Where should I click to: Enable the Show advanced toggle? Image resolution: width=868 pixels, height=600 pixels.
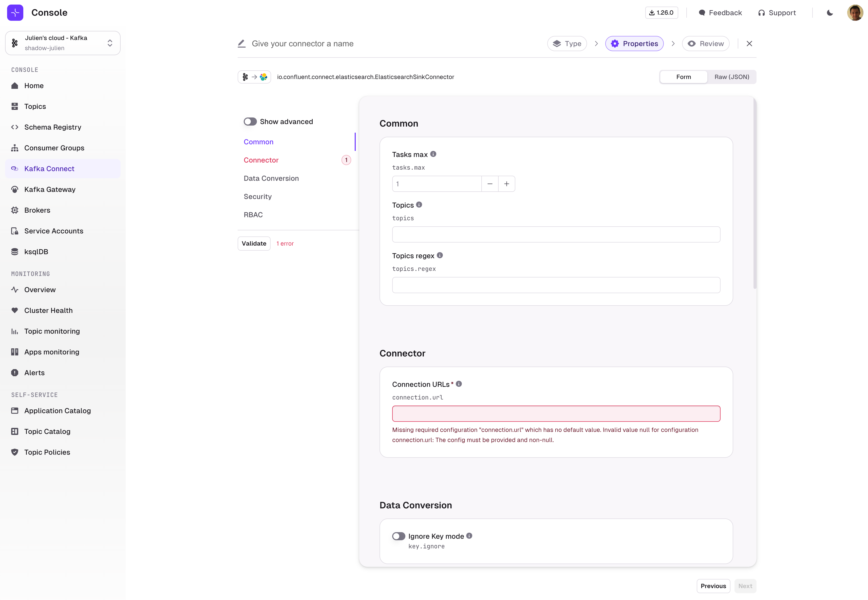click(250, 122)
